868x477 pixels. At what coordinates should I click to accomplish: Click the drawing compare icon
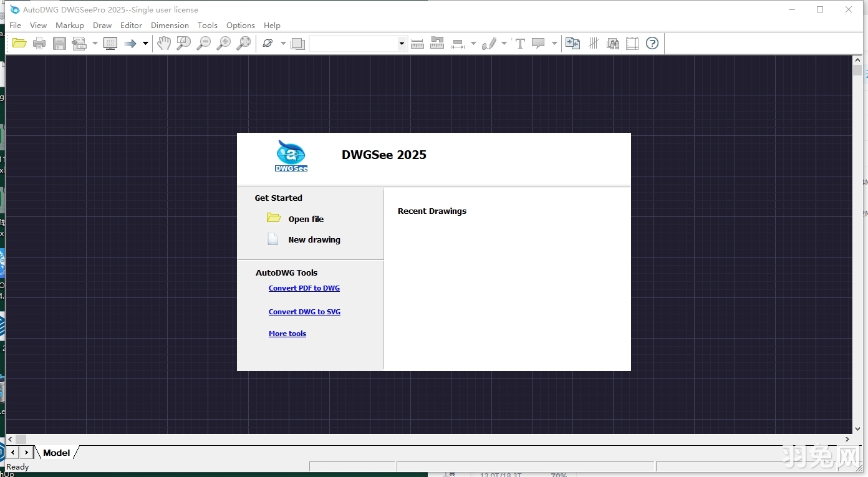572,43
